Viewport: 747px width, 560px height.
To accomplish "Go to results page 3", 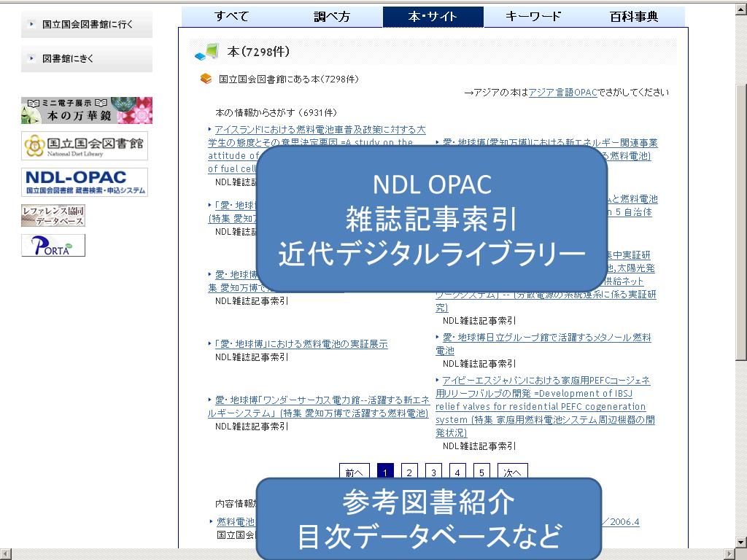I will pyautogui.click(x=433, y=472).
